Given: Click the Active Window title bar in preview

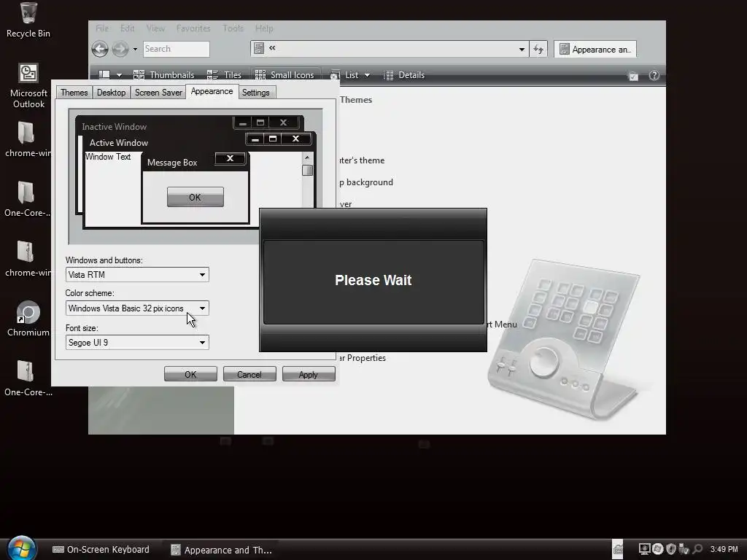Looking at the screenshot, I should (x=163, y=142).
